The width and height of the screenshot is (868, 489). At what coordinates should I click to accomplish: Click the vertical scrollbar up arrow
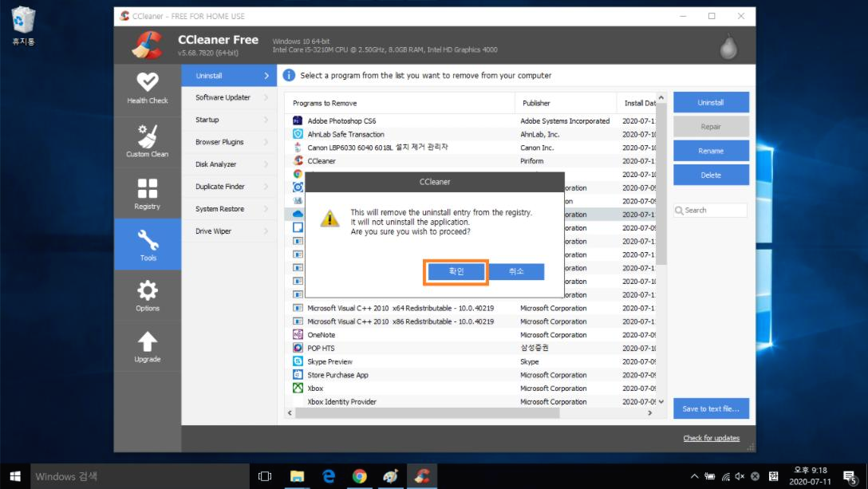click(x=661, y=98)
